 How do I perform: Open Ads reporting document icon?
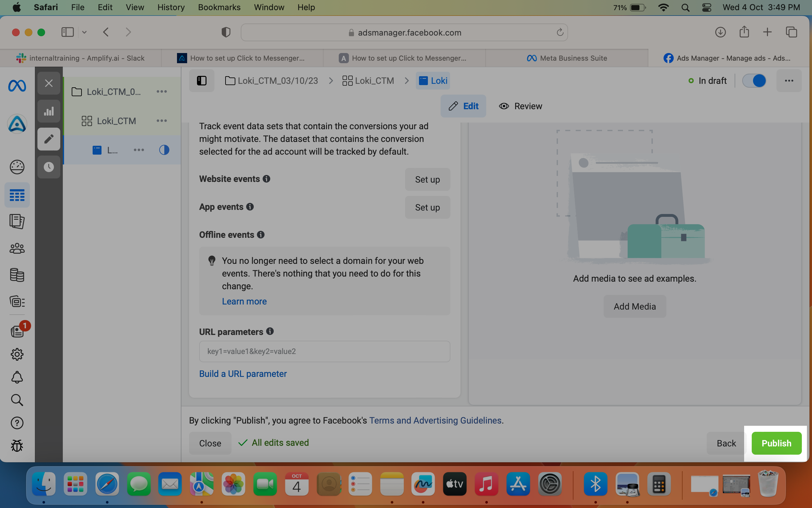[17, 222]
